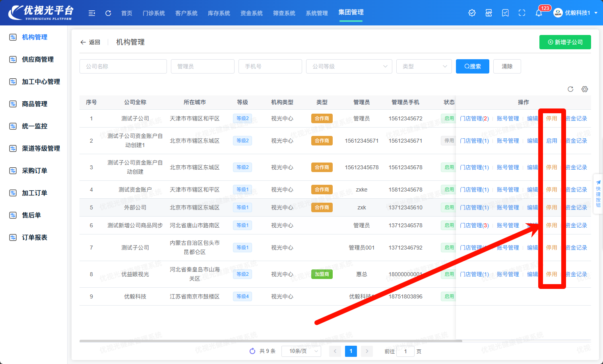The image size is (603, 364).
Task: Toggle fullscreen mode icon
Action: coord(522,13)
